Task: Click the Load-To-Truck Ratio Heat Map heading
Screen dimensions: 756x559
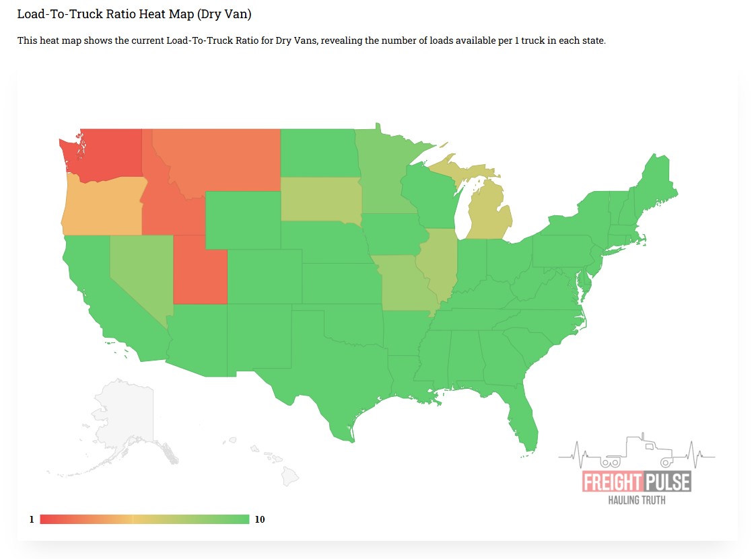Action: tap(134, 14)
